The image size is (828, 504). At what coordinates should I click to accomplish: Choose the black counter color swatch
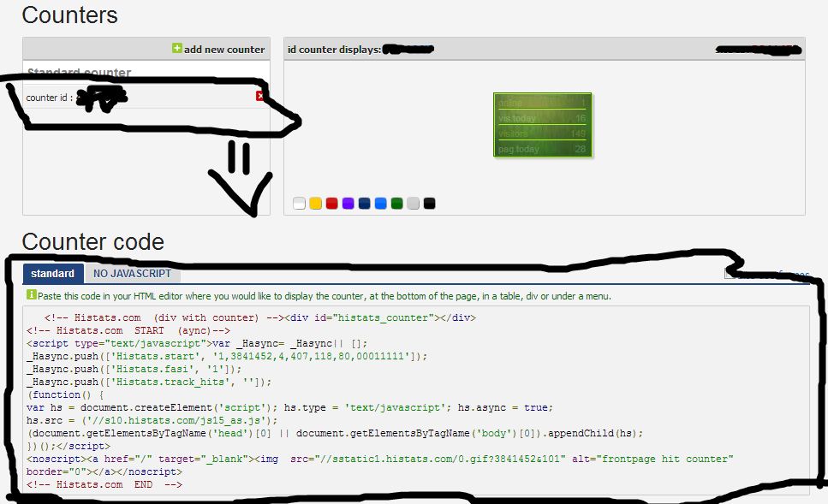coord(429,204)
